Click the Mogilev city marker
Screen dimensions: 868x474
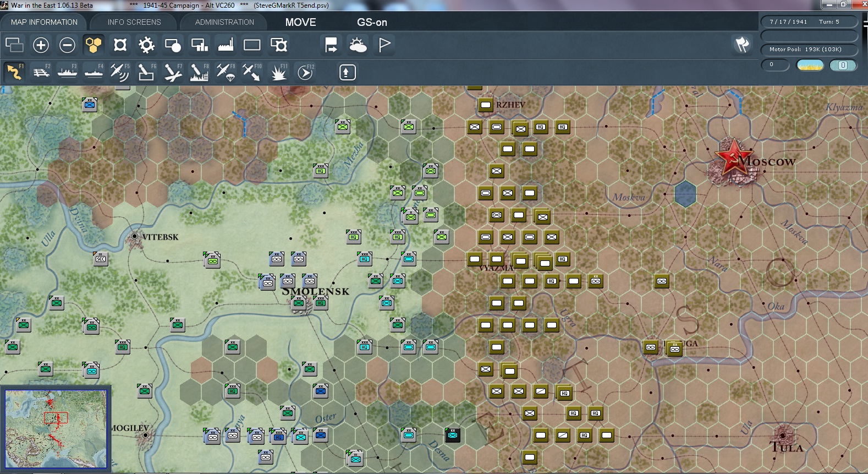145,435
